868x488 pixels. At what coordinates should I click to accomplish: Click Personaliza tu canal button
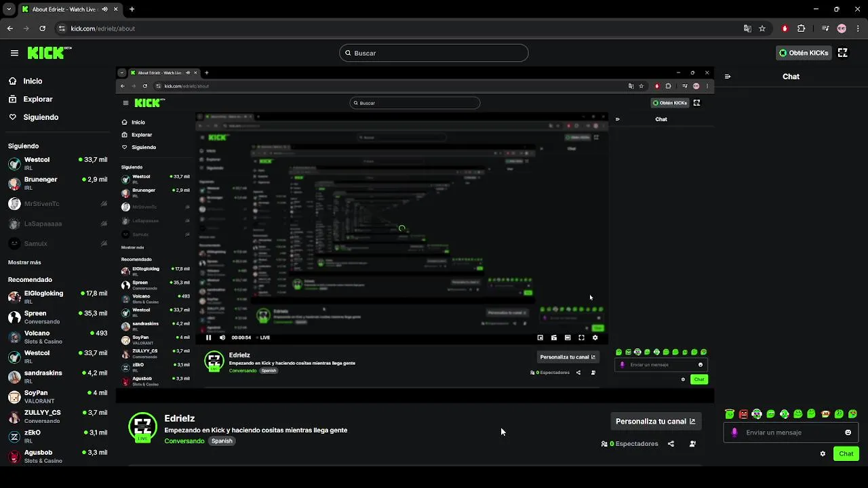pyautogui.click(x=655, y=421)
